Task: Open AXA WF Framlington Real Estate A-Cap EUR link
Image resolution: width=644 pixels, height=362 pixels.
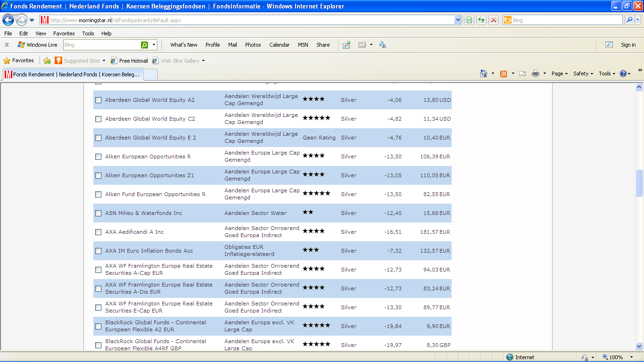Action: pyautogui.click(x=159, y=269)
